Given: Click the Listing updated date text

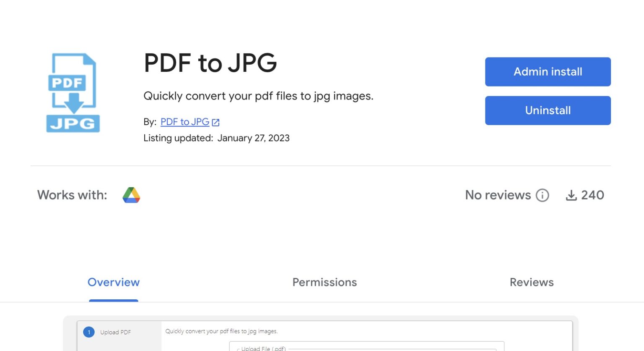Looking at the screenshot, I should pos(217,138).
